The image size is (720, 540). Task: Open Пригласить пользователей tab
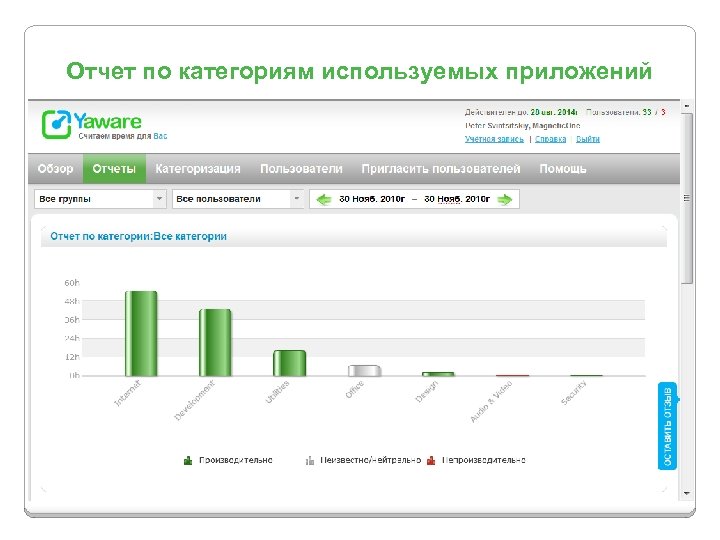click(441, 169)
